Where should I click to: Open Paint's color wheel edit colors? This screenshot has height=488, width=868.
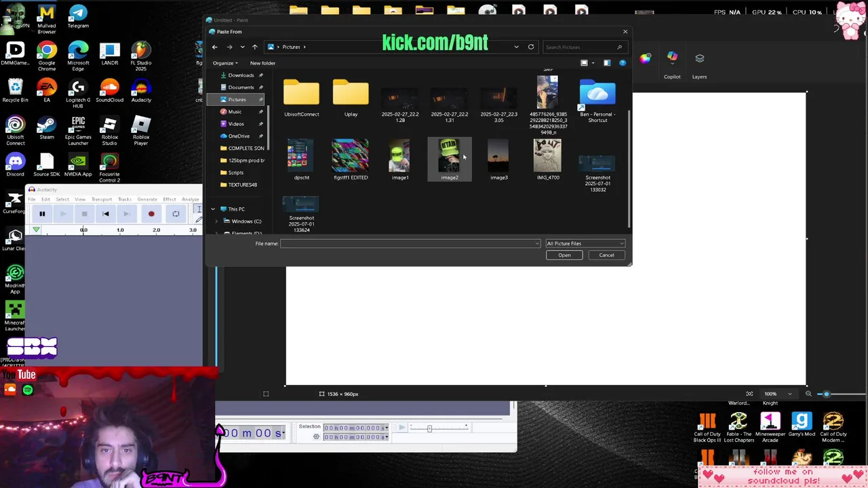click(645, 58)
